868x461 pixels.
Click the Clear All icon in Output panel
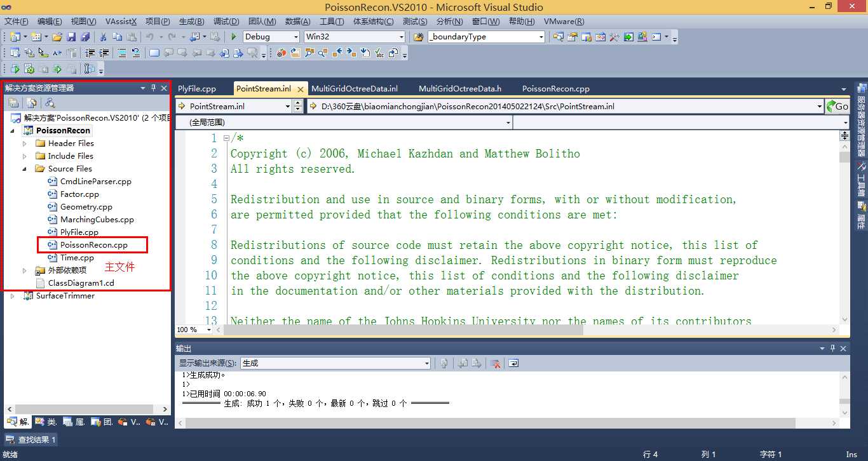coord(495,363)
